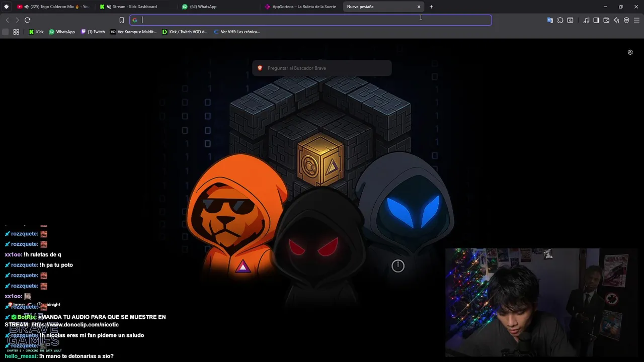Open the WhatsApp bookmark
The width and height of the screenshot is (644, 362).
62,32
